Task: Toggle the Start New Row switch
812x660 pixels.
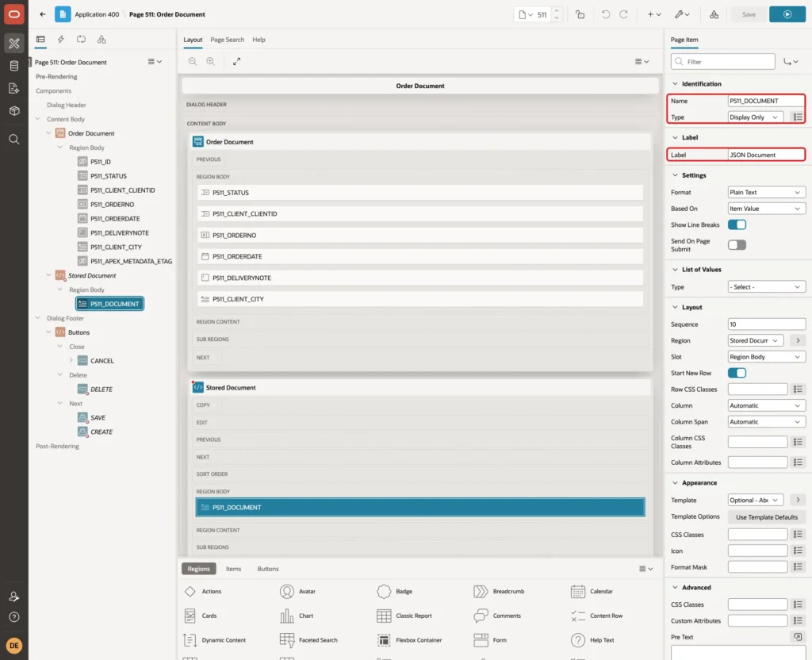Action: pyautogui.click(x=737, y=373)
